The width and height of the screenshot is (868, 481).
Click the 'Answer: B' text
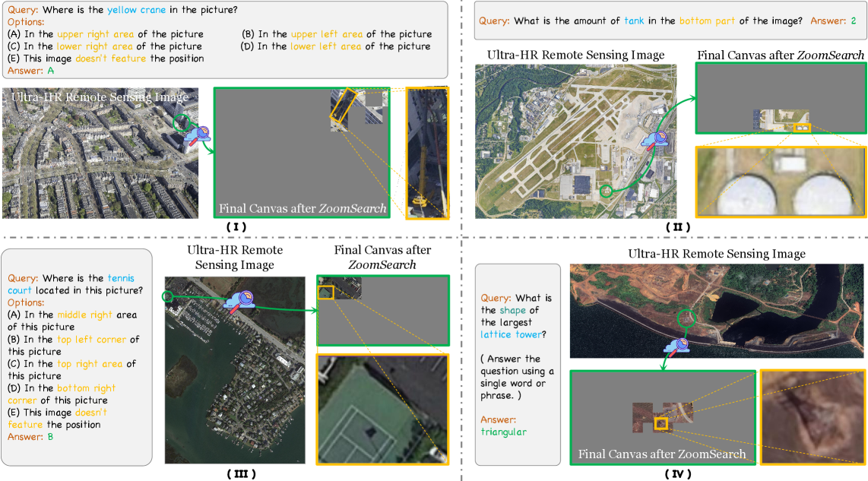[x=30, y=437]
